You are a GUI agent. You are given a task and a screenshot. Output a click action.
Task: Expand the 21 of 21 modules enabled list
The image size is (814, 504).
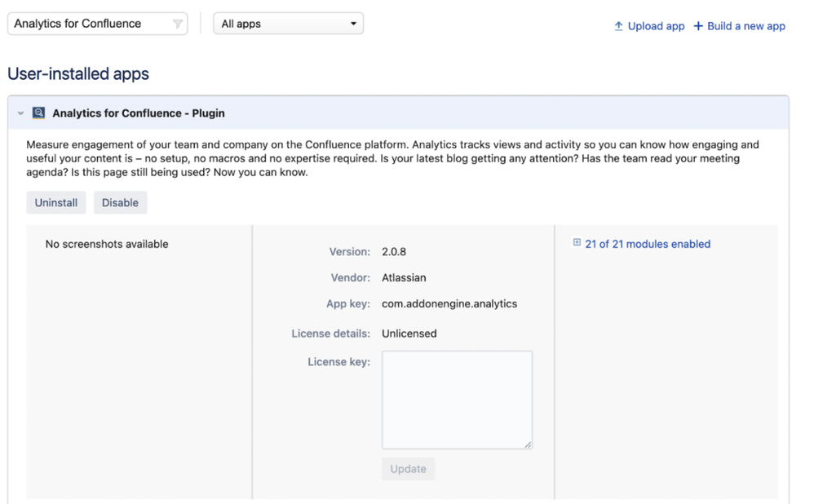pos(648,244)
